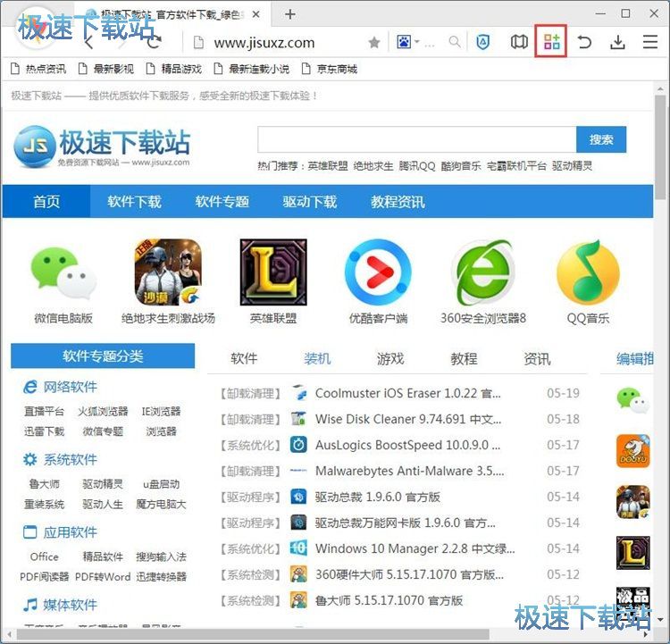
Task: Select 驱动下载 navigation item
Action: point(310,201)
